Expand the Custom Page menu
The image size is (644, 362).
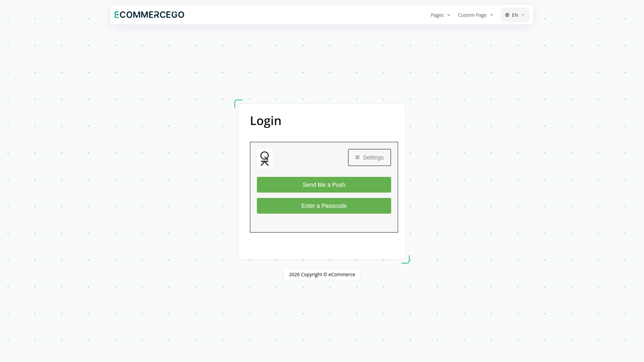[x=475, y=15]
